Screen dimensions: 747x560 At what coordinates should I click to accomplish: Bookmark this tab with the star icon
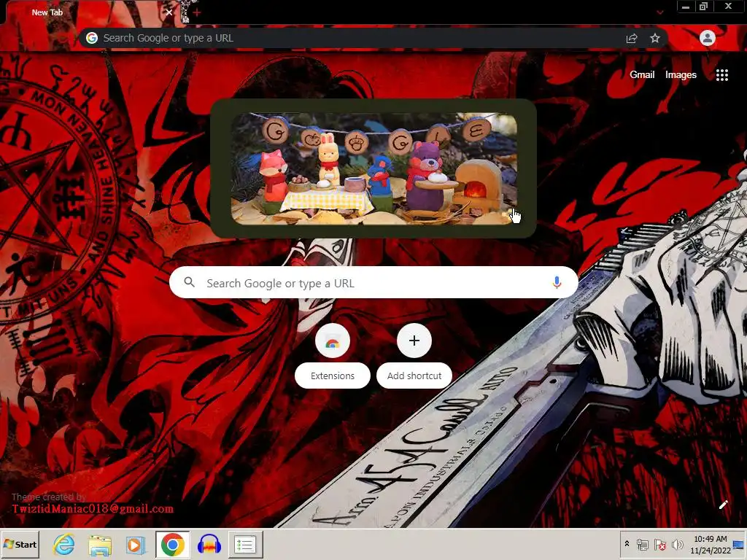[655, 38]
